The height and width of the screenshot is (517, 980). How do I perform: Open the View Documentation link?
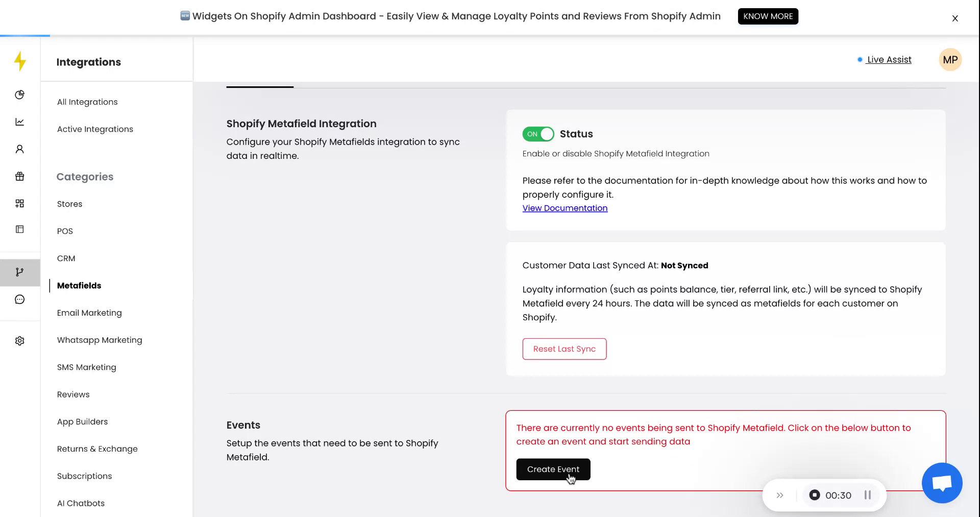click(x=565, y=208)
